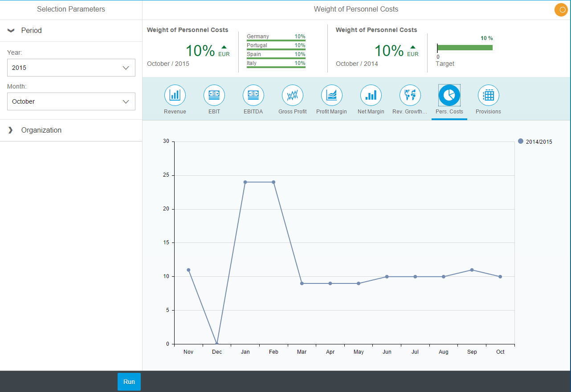
Task: Click the Rev. Growth map icon
Action: [410, 95]
